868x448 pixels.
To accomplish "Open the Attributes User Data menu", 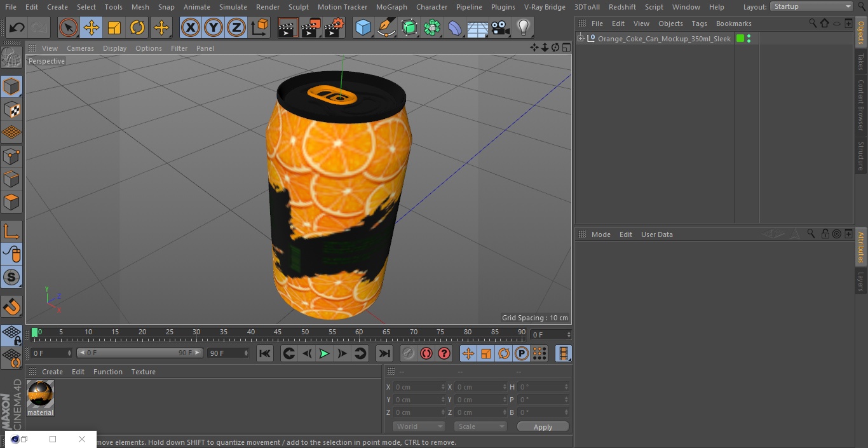I will [656, 234].
